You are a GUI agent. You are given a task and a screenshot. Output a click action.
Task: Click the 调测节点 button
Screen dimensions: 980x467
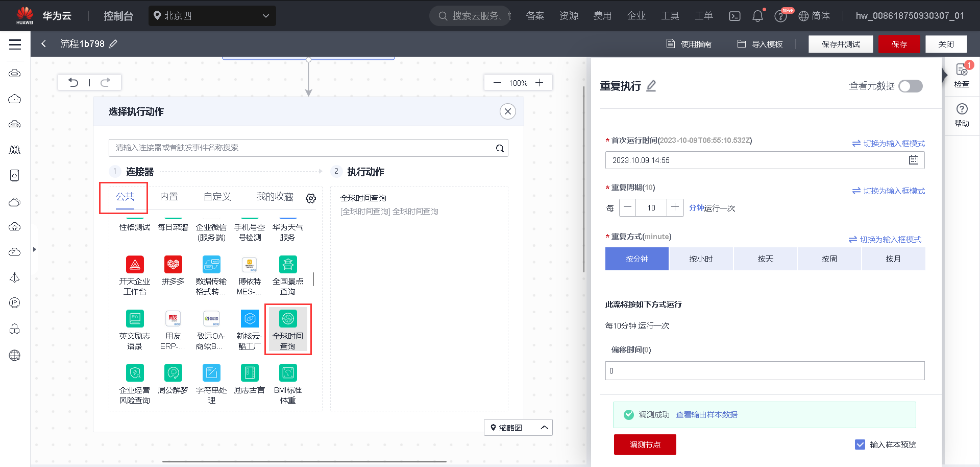point(645,445)
